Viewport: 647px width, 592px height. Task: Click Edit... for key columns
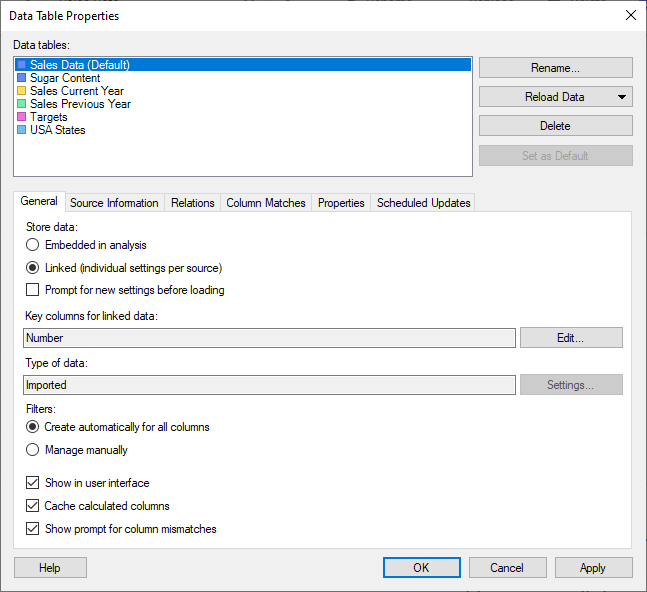tap(571, 338)
